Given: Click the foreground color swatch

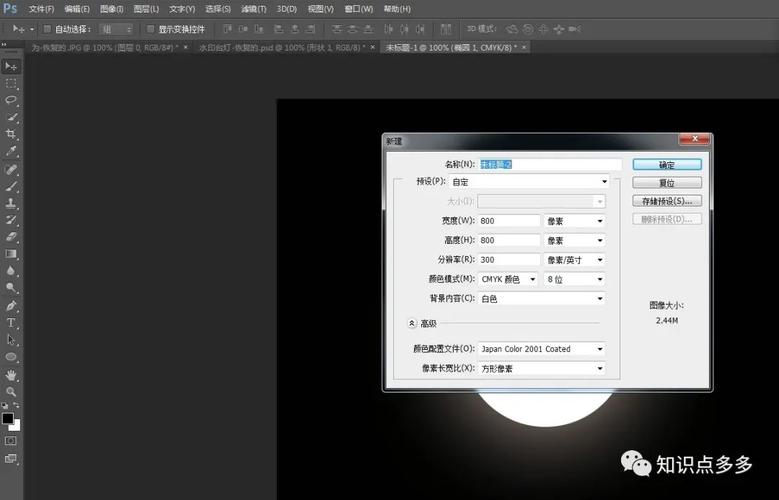Looking at the screenshot, I should (8, 418).
